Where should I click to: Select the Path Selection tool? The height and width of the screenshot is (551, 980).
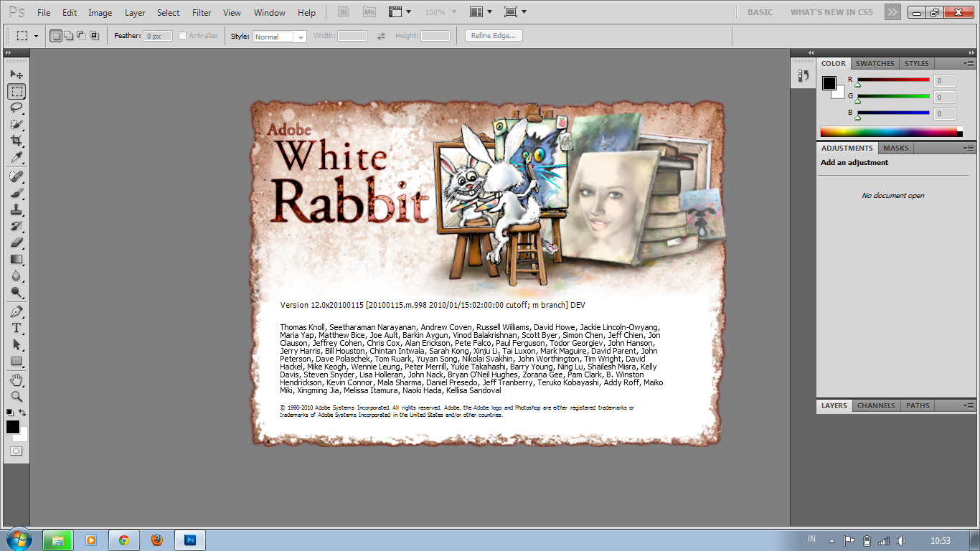point(17,344)
